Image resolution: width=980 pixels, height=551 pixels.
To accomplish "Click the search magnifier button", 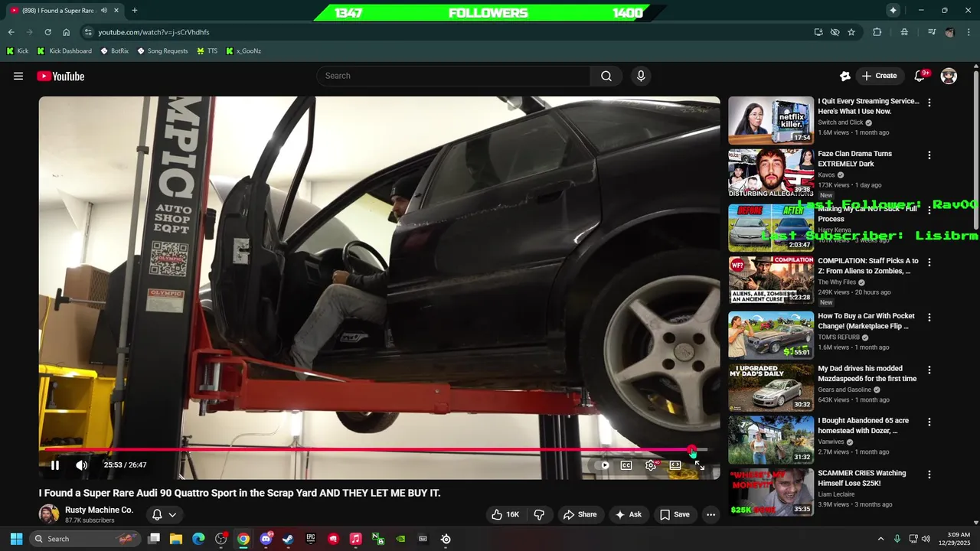I will coord(606,76).
